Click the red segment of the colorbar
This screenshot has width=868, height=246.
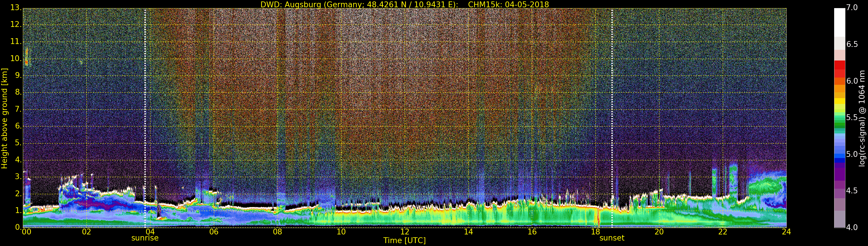pyautogui.click(x=839, y=69)
